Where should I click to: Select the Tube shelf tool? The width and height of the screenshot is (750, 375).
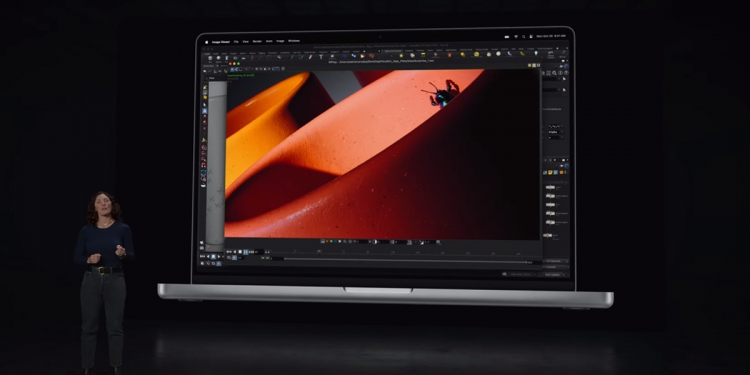pos(227,58)
